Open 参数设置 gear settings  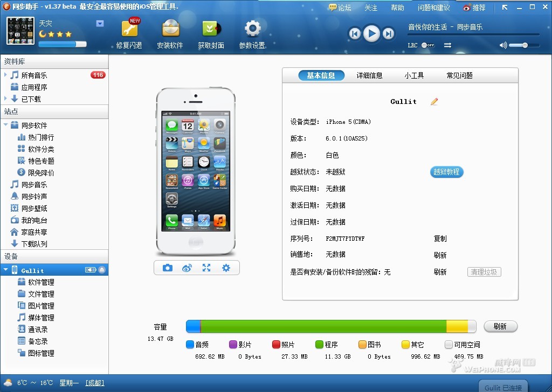[252, 34]
